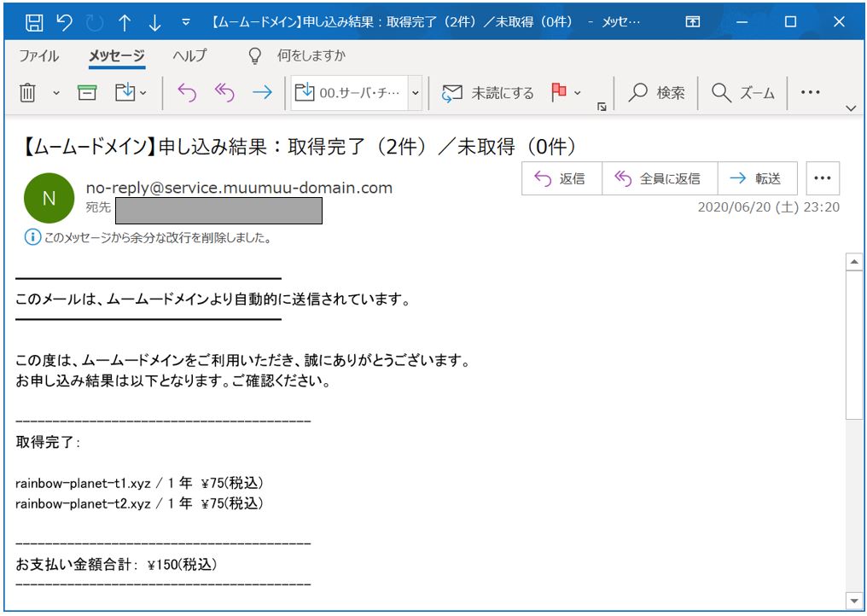Click the 転送 button in message header
This screenshot has height=616, width=867.
[758, 178]
